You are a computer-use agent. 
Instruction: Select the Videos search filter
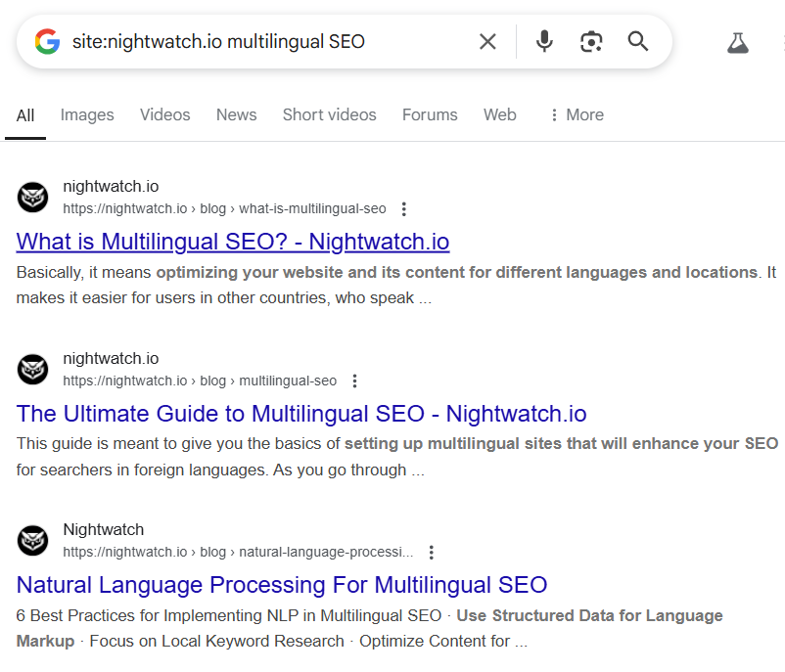pyautogui.click(x=164, y=114)
